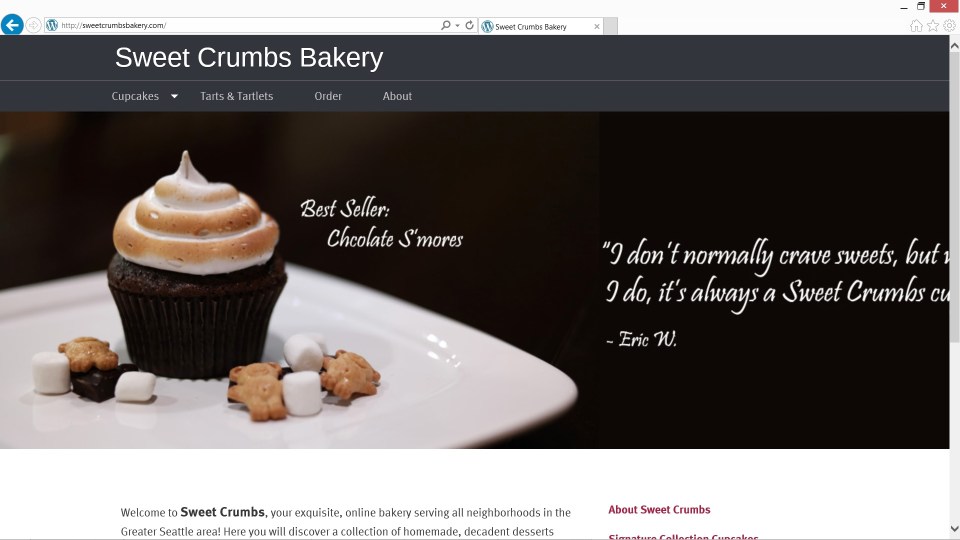The width and height of the screenshot is (960, 540).
Task: Click the browser back arrow button
Action: (x=12, y=25)
